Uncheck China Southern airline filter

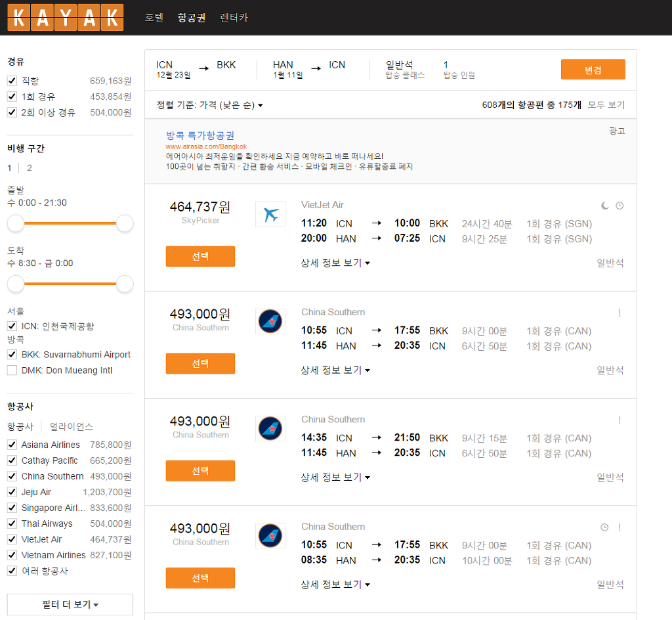(x=12, y=476)
